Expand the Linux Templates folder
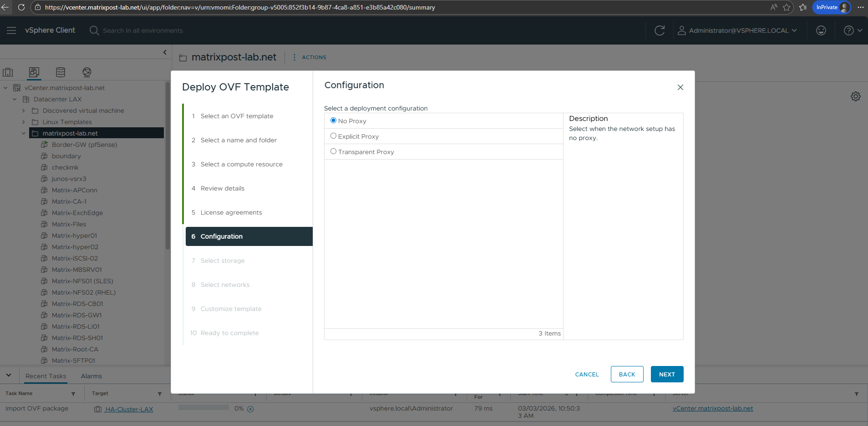This screenshot has height=426, width=868. [24, 122]
